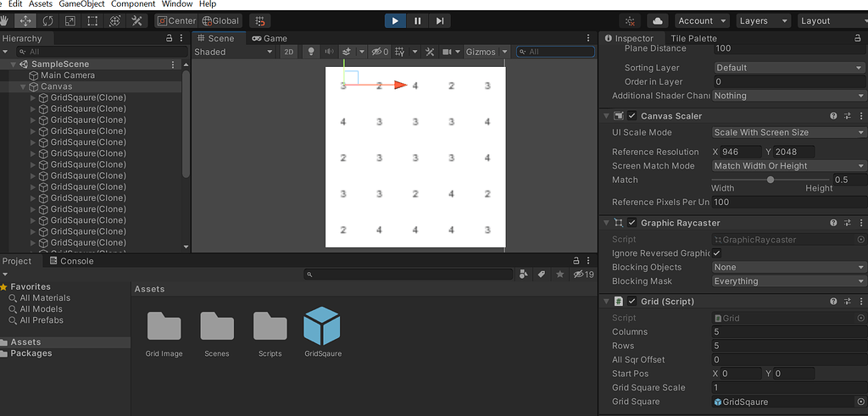Select the Move tool
868x416 pixels.
point(25,21)
